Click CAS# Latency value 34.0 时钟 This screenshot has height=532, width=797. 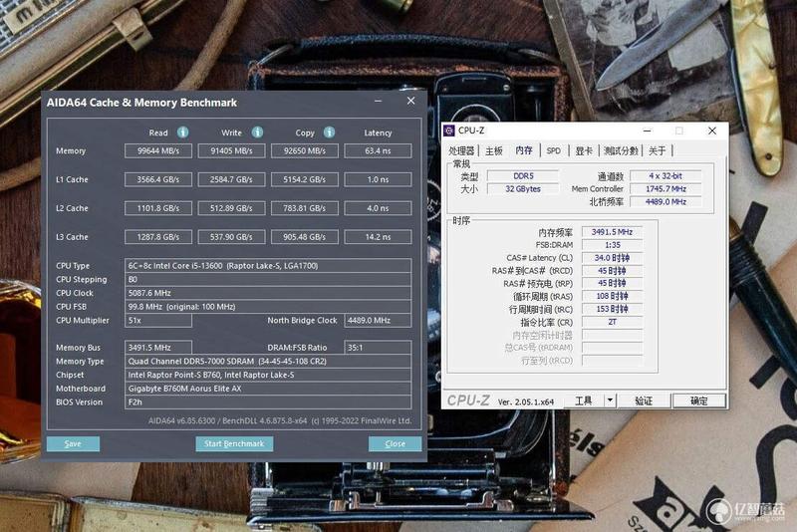(612, 258)
